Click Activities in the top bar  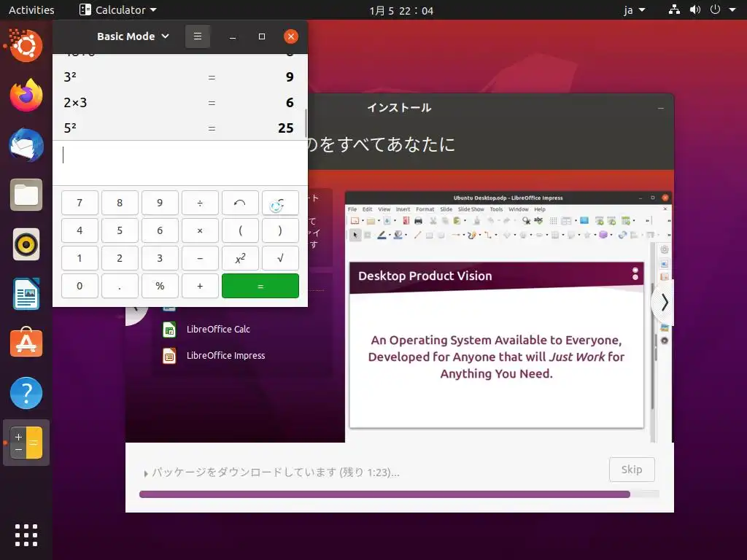coord(31,9)
